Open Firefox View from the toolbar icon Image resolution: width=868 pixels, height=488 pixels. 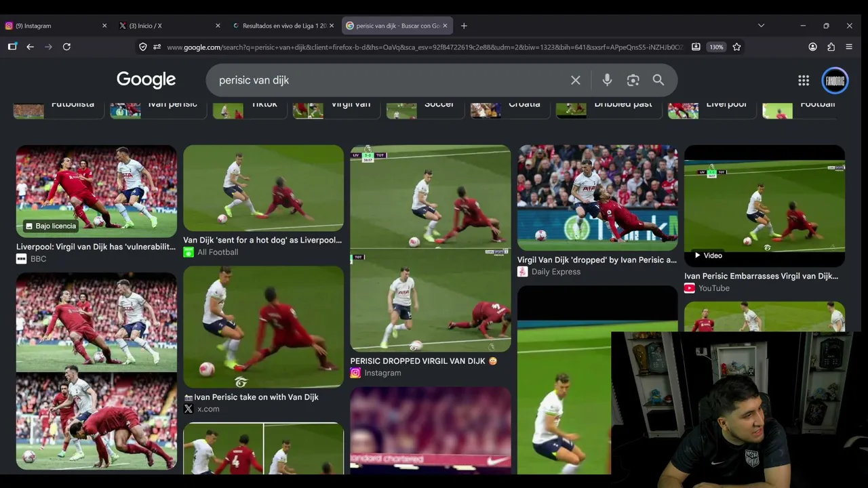click(12, 47)
